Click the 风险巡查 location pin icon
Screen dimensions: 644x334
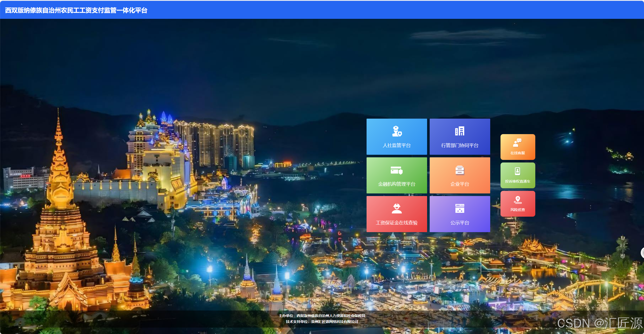point(518,200)
